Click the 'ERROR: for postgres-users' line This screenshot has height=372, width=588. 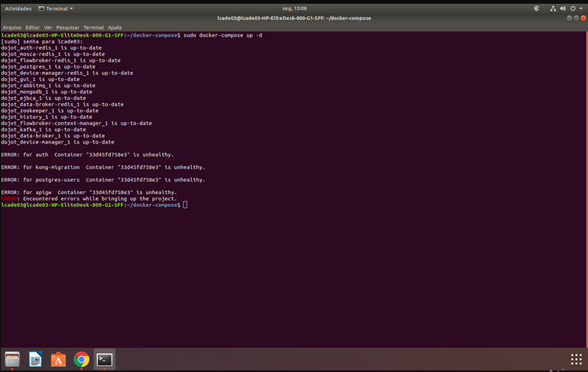(x=103, y=180)
